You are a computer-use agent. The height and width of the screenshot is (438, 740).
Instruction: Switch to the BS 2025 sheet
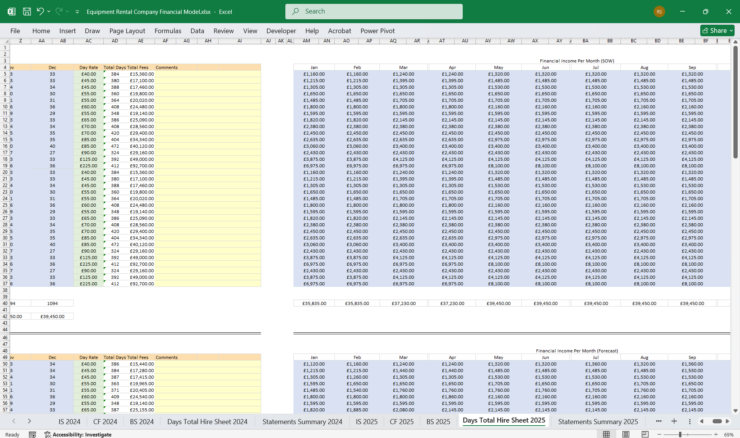click(x=438, y=421)
